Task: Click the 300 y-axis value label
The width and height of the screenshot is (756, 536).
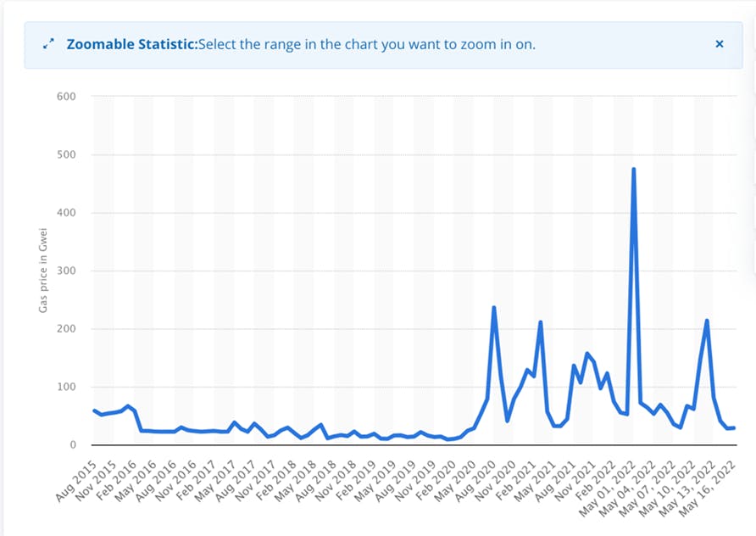Action: pos(67,271)
